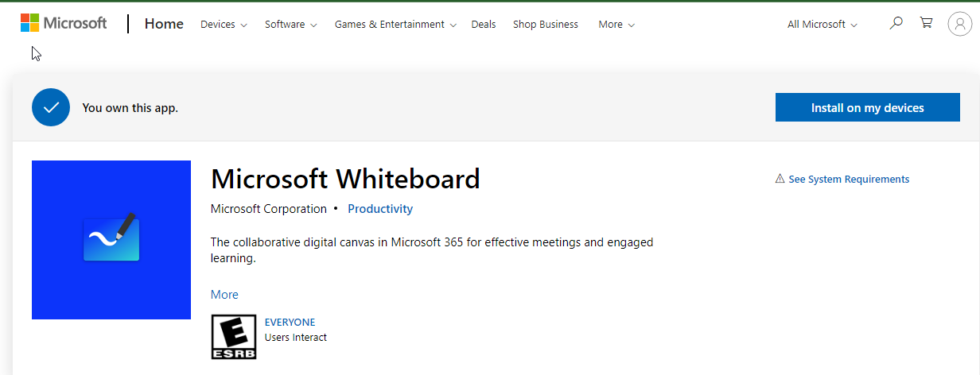
Task: Expand the Devices dropdown menu
Action: [223, 25]
